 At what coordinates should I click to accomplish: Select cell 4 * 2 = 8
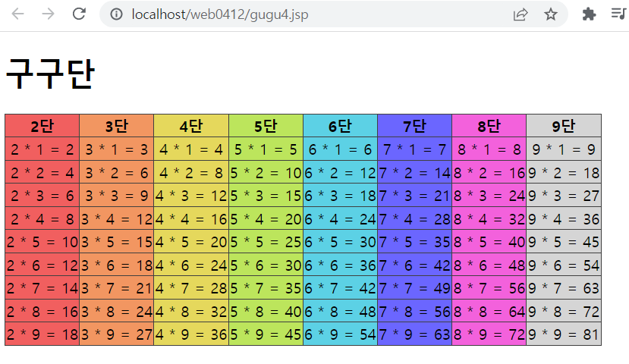[191, 172]
